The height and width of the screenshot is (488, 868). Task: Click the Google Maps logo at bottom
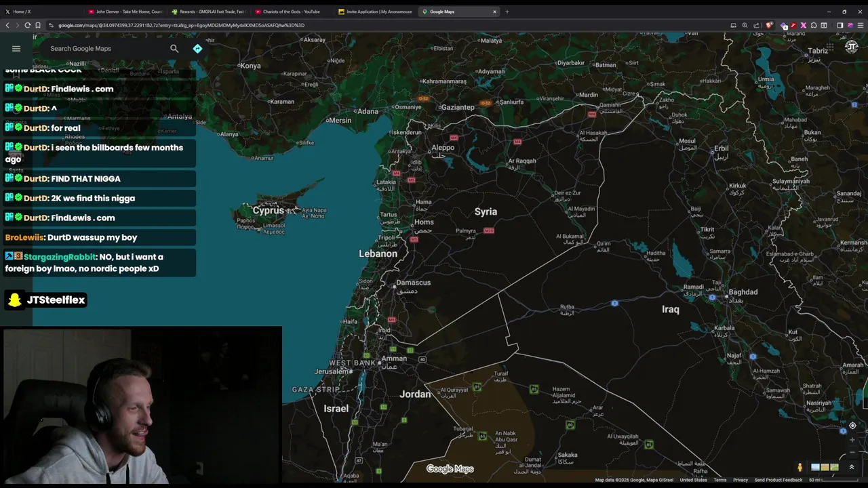(450, 469)
